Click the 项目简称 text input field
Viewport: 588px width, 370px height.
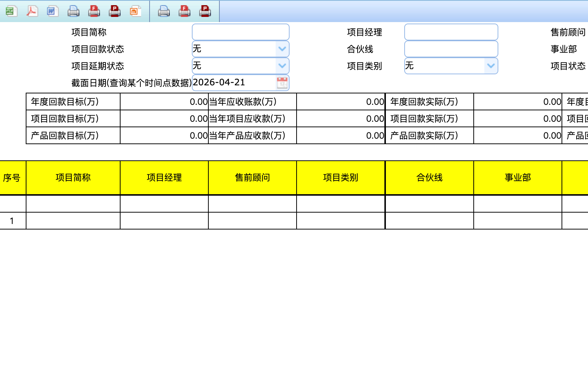coord(240,32)
